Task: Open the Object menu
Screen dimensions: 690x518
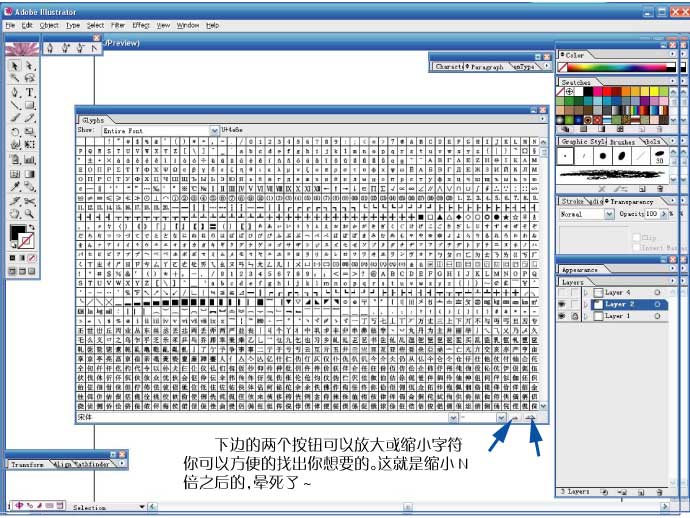Action: (49, 26)
